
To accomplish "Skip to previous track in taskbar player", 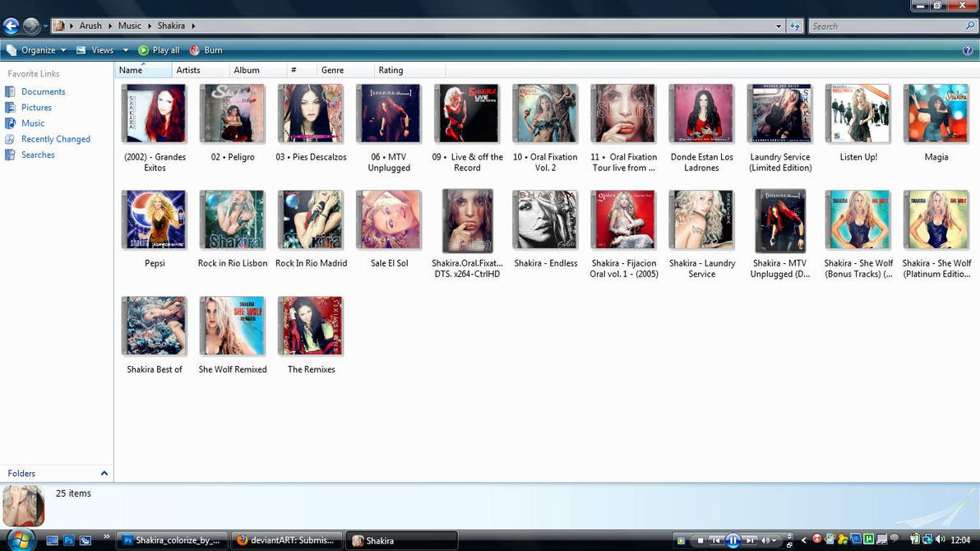I will point(716,540).
